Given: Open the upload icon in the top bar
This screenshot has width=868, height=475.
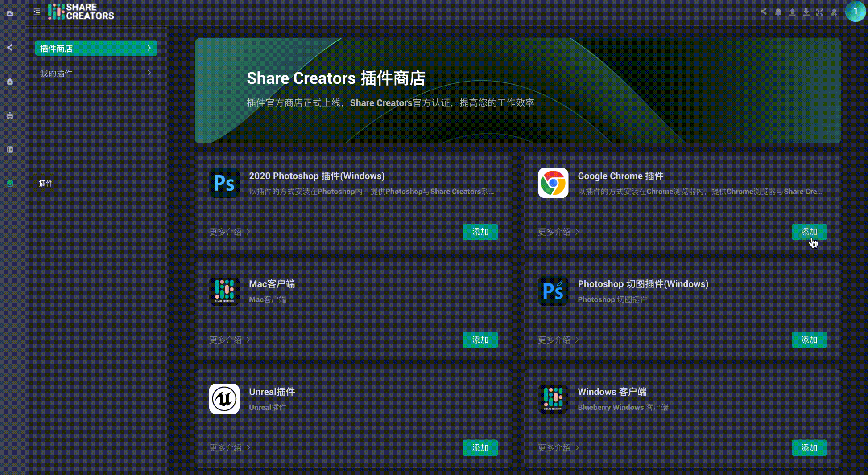Looking at the screenshot, I should click(x=792, y=12).
